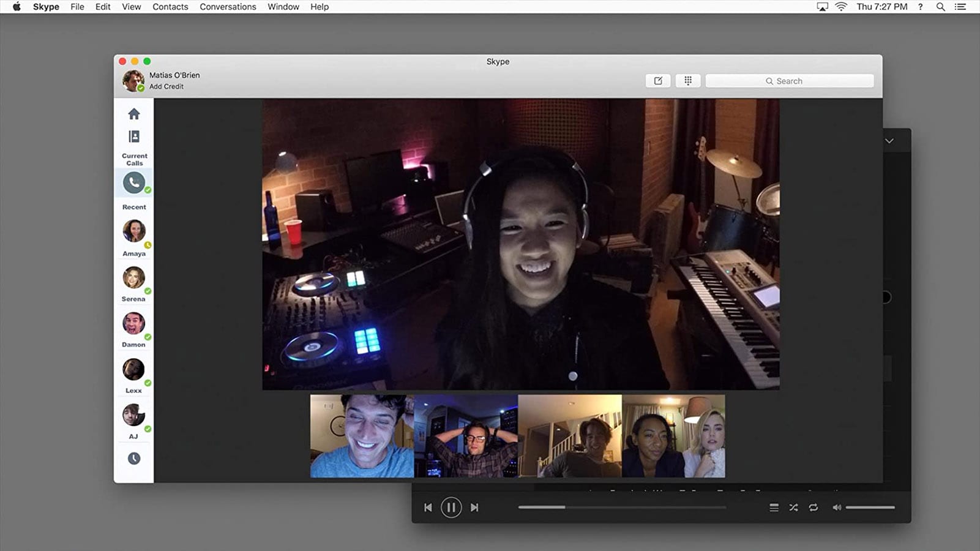Viewport: 980px width, 551px height.
Task: Open the dial pad grid icon
Action: pyautogui.click(x=688, y=81)
